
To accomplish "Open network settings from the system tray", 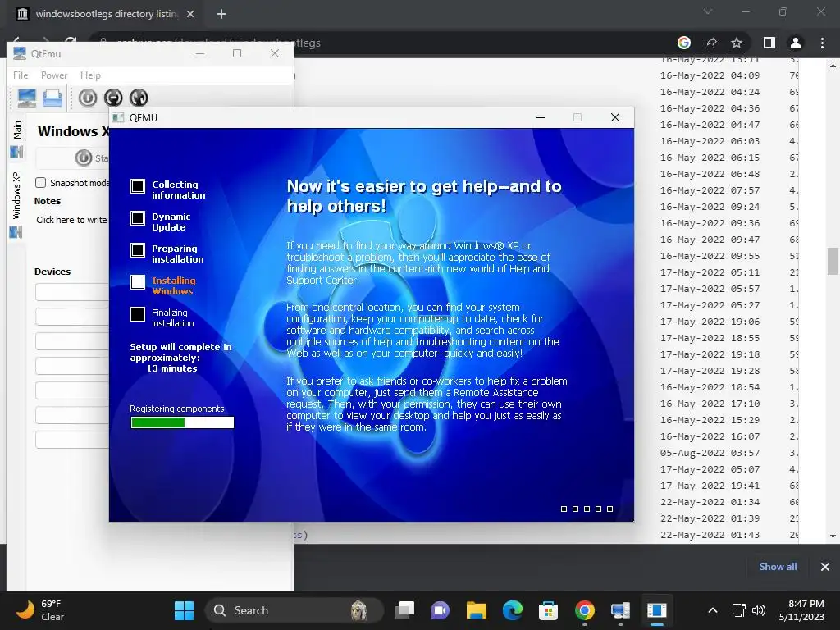I will pos(739,610).
